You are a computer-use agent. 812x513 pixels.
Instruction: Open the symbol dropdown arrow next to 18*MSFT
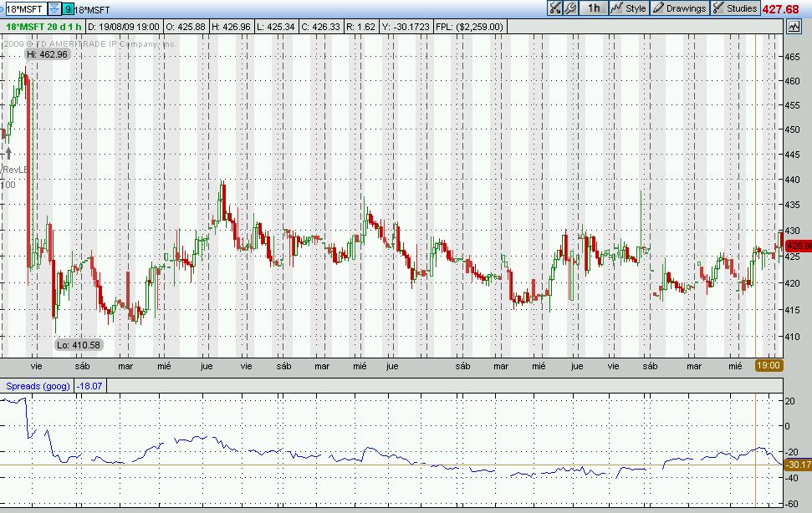coord(54,8)
